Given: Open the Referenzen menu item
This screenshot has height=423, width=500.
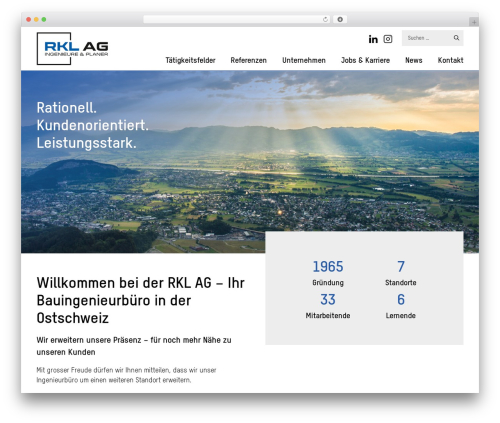Looking at the screenshot, I should tap(249, 60).
